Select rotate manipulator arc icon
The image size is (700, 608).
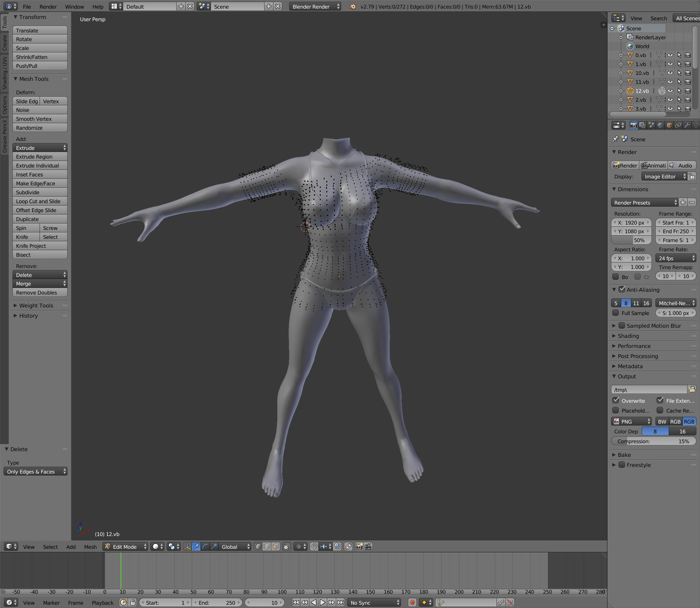click(205, 547)
